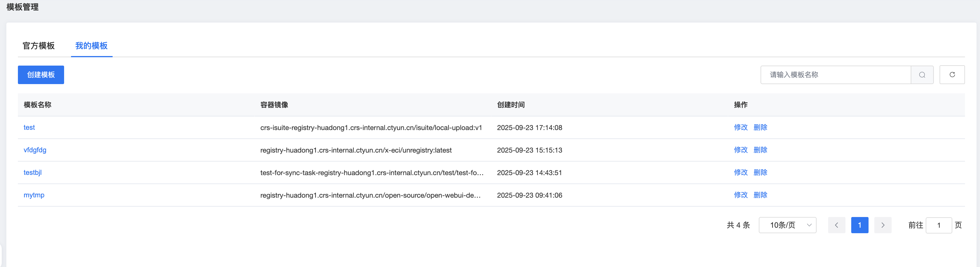This screenshot has height=267, width=980.
Task: Click 删除 for the mytmp template
Action: click(x=760, y=195)
